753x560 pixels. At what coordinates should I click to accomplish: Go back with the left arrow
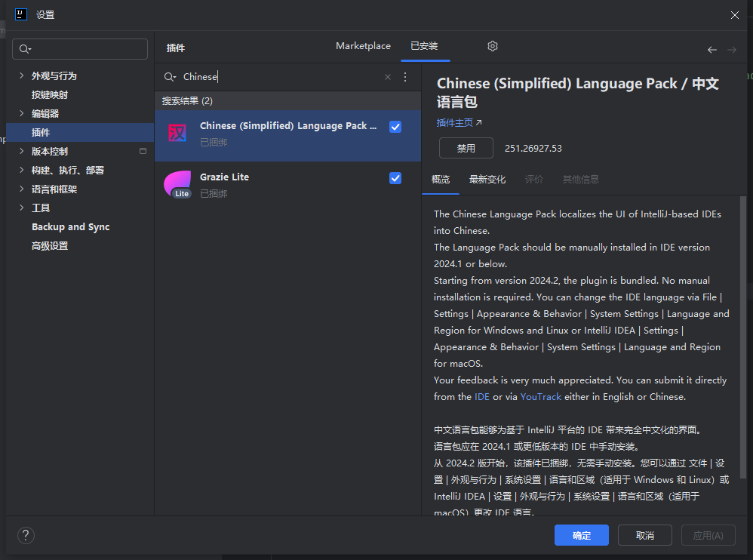tap(712, 50)
